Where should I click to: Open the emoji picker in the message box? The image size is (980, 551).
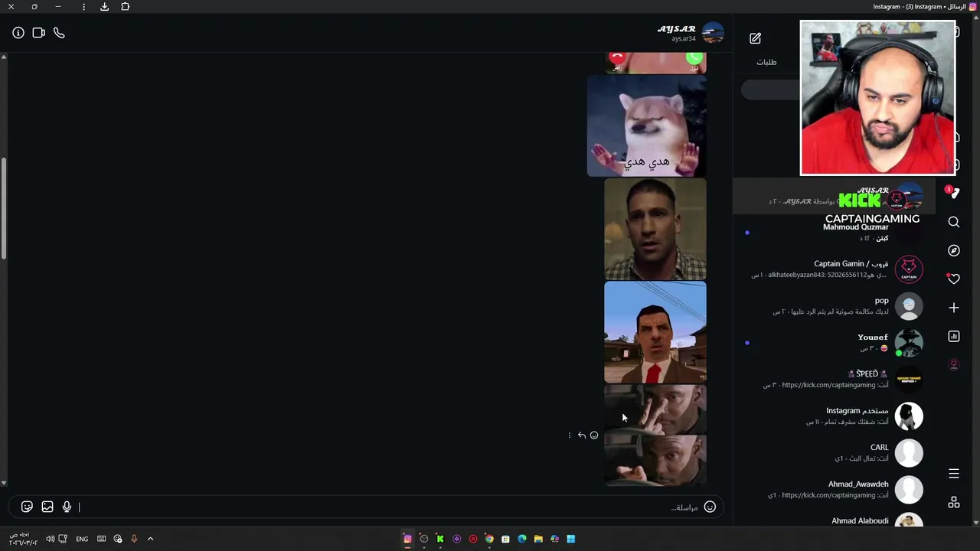[710, 507]
